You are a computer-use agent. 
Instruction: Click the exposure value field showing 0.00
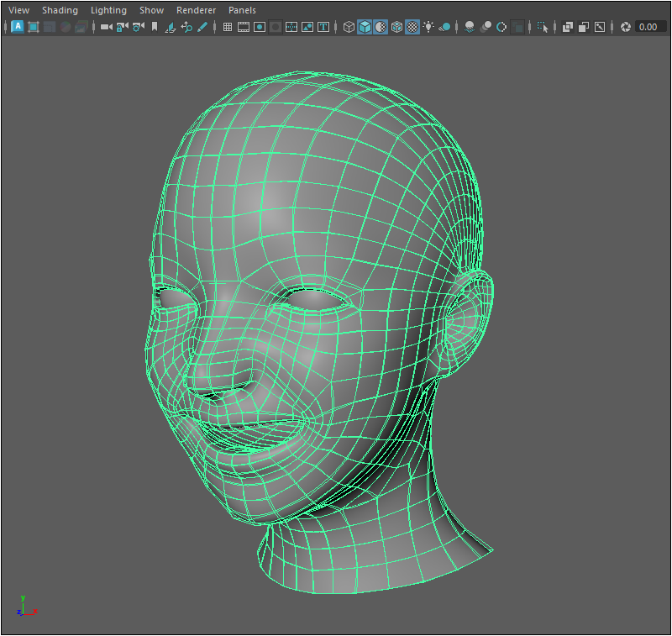pos(648,27)
